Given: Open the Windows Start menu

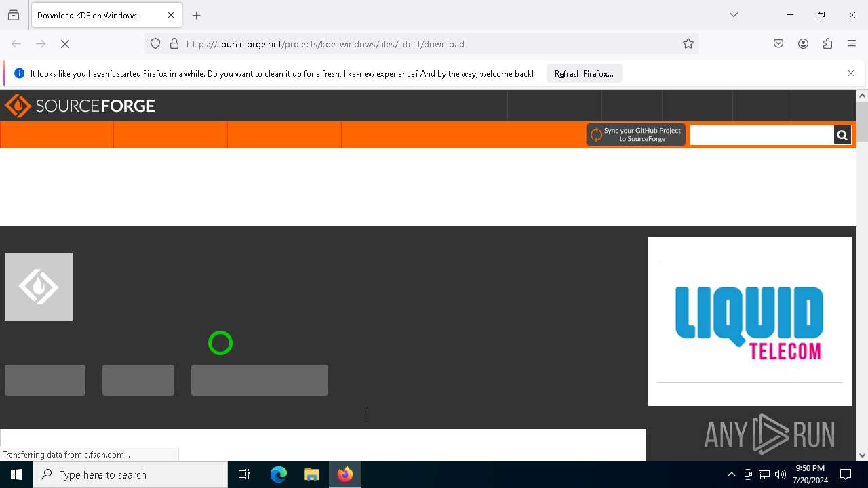Looking at the screenshot, I should [16, 474].
